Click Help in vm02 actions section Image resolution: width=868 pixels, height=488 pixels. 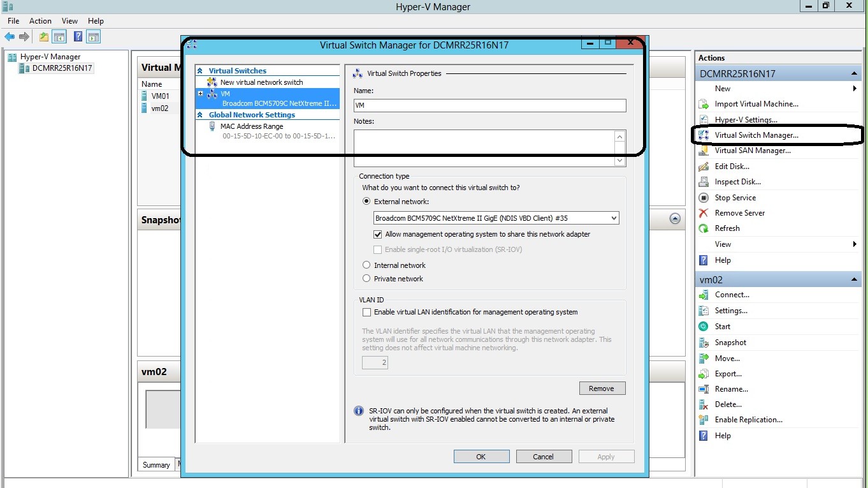[x=723, y=436]
